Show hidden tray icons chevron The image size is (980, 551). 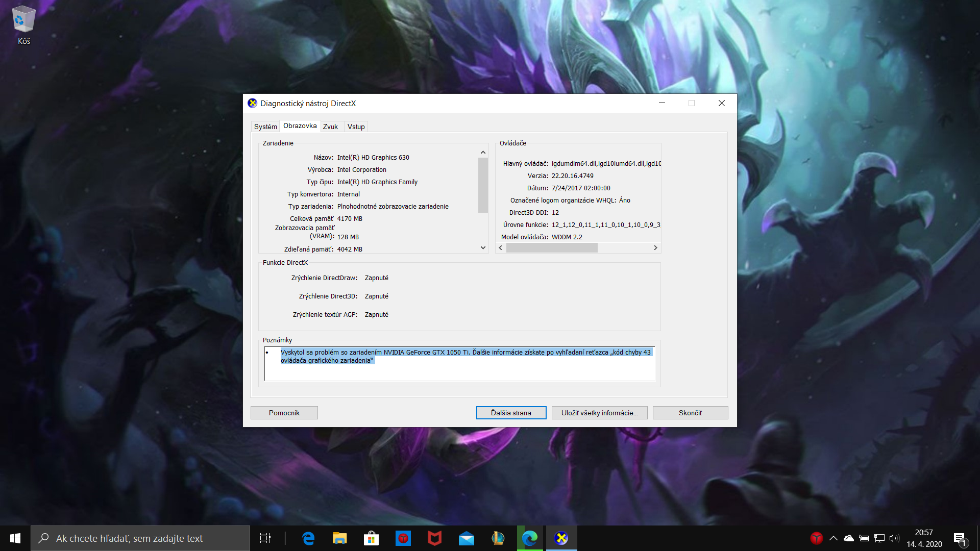point(834,538)
